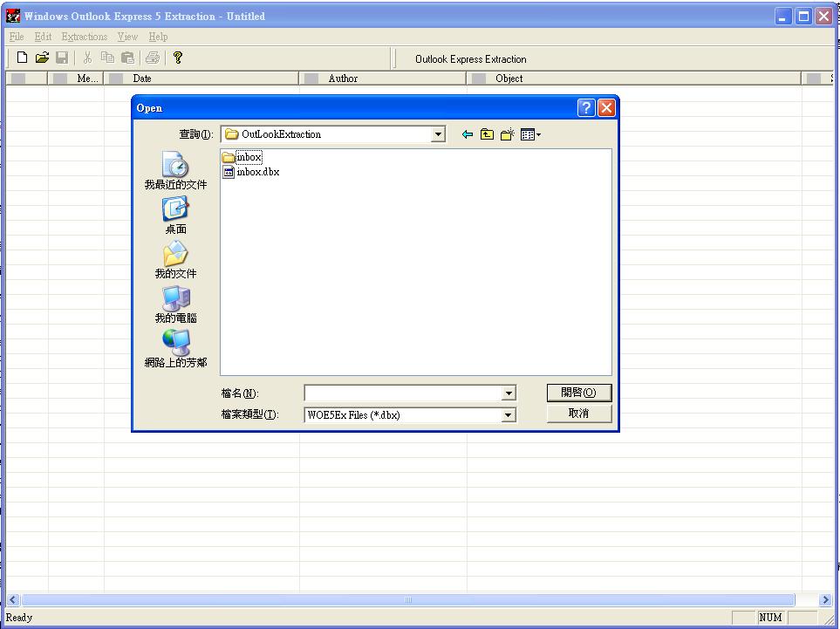Click the 取消 cancel button
The height and width of the screenshot is (629, 840).
(579, 414)
